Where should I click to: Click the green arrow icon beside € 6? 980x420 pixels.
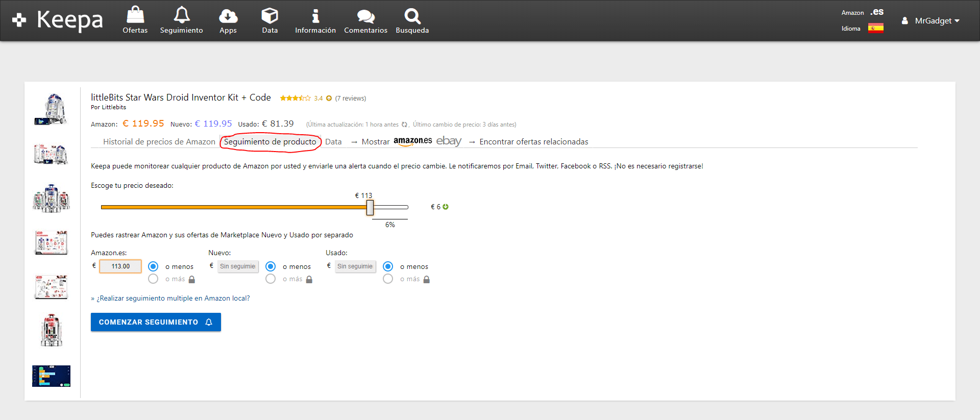click(x=446, y=207)
